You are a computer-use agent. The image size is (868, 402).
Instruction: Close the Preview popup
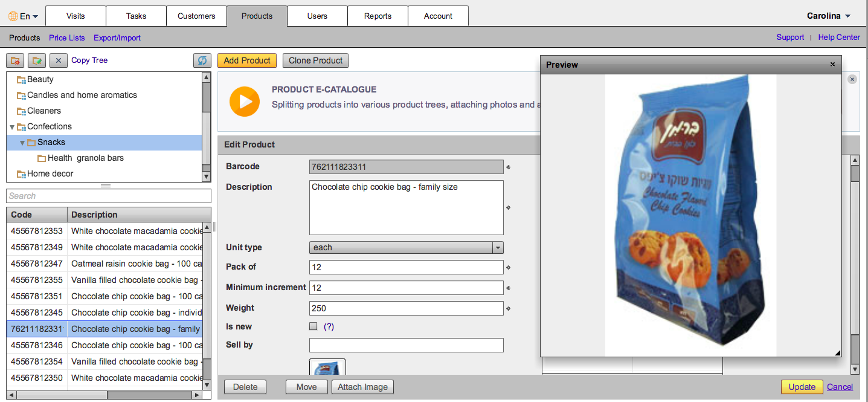pyautogui.click(x=832, y=65)
